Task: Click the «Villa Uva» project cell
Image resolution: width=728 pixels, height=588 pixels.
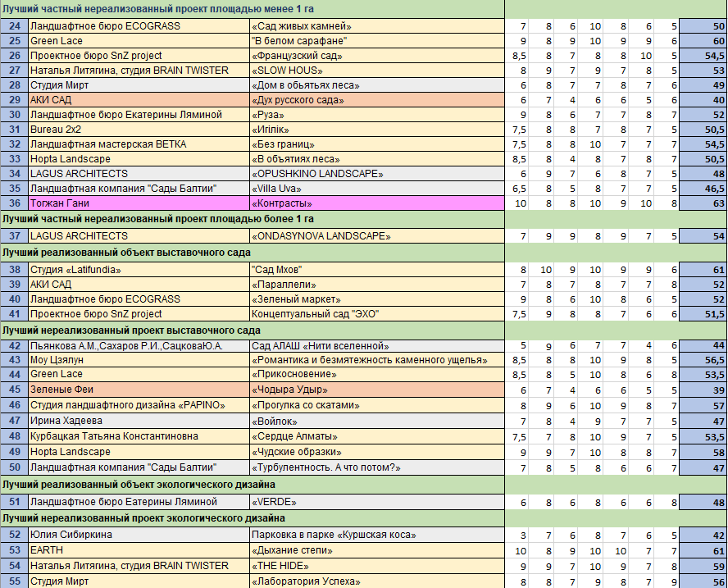Action: (x=375, y=189)
